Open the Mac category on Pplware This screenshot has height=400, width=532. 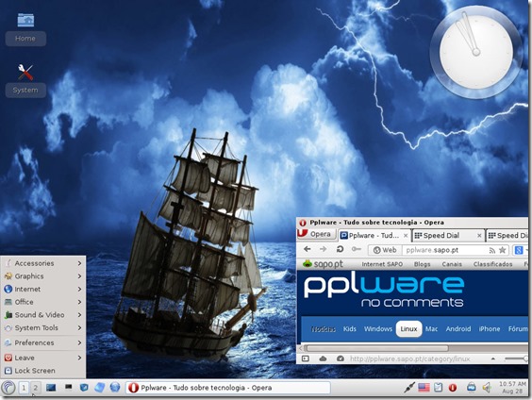431,328
